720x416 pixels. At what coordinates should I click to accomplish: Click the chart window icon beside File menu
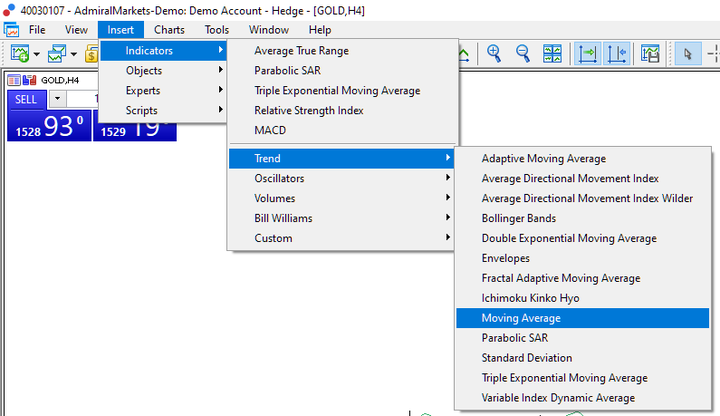(x=11, y=30)
